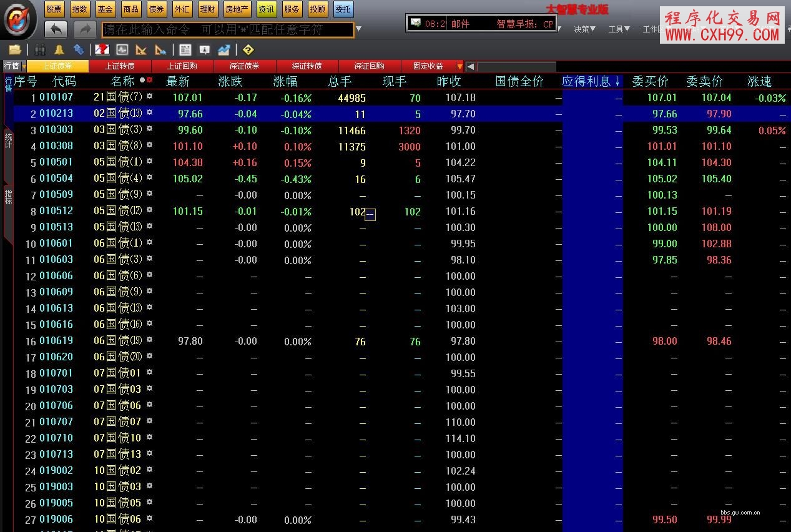
Task: Focus the command input field
Action: [x=228, y=29]
